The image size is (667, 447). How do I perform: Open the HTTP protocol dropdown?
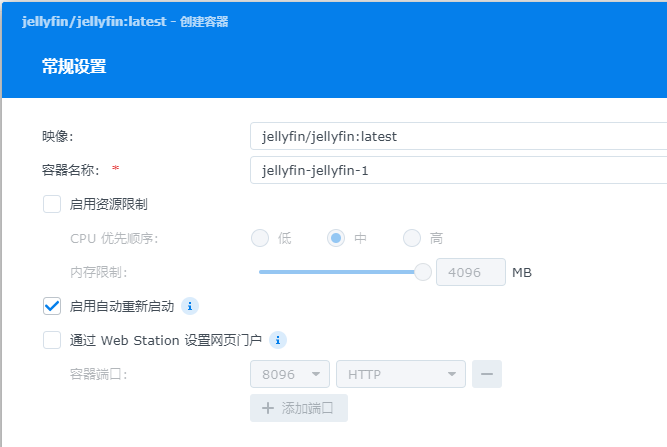[x=401, y=374]
